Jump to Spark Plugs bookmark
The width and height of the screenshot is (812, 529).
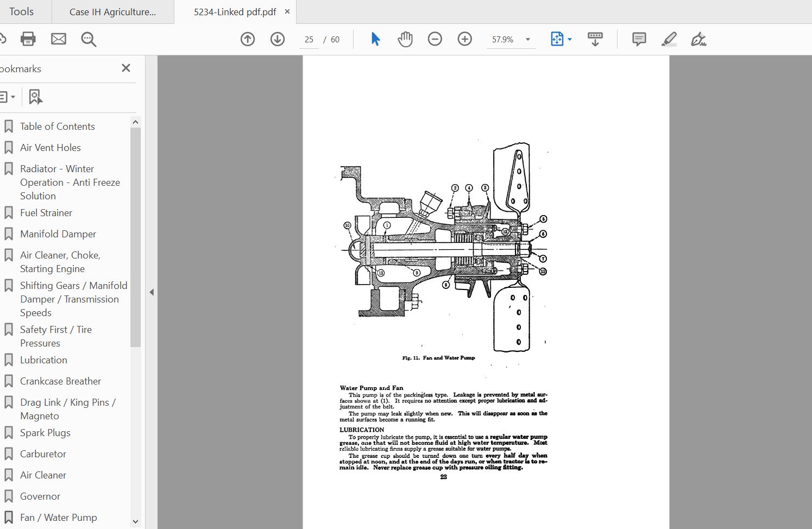[x=45, y=432]
